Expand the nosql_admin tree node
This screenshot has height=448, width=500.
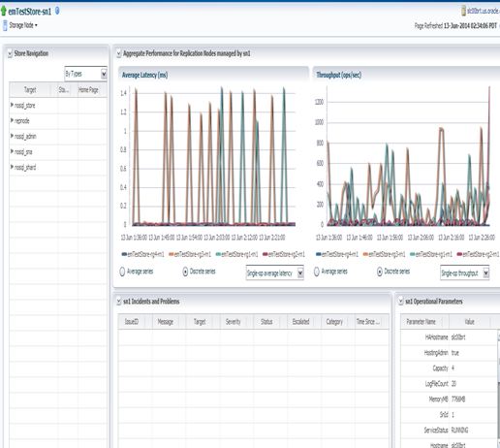click(x=12, y=136)
